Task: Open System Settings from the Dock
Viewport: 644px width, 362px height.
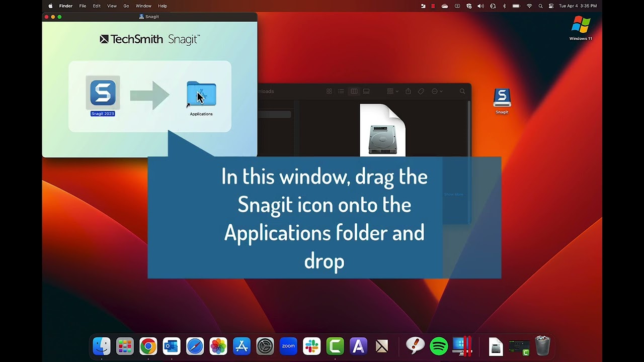Action: point(265,346)
